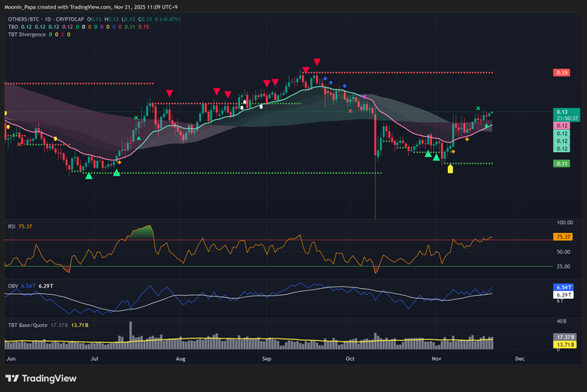Click the pink X marker in early October
Viewport: 587px width, 392px height.
(350, 112)
